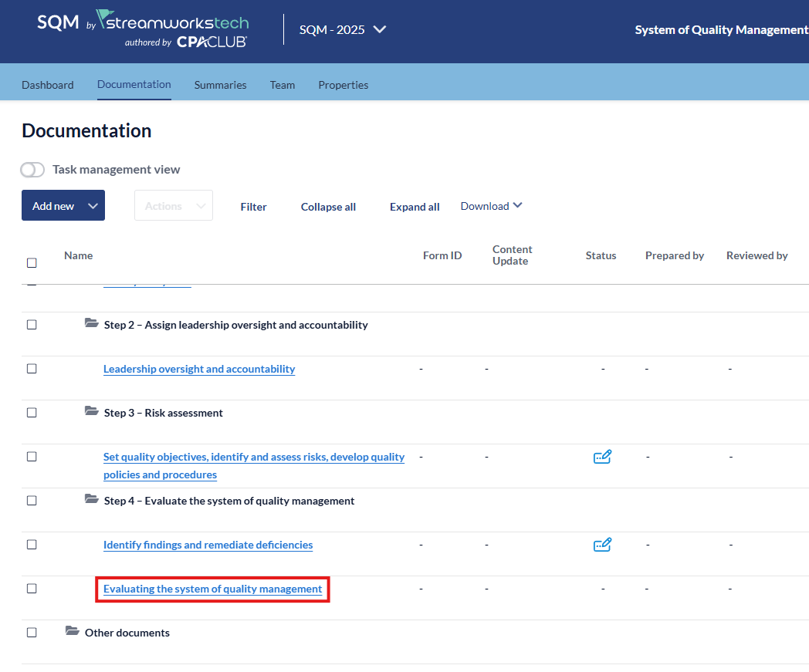Open Evaluating the system of quality management link
This screenshot has height=672, width=809.
[212, 589]
